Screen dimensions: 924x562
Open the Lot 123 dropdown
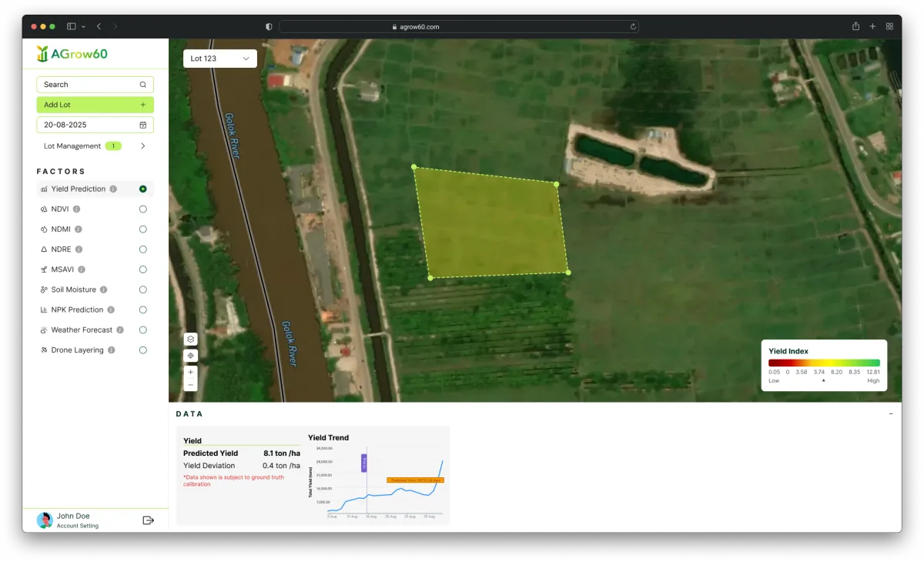pos(220,59)
